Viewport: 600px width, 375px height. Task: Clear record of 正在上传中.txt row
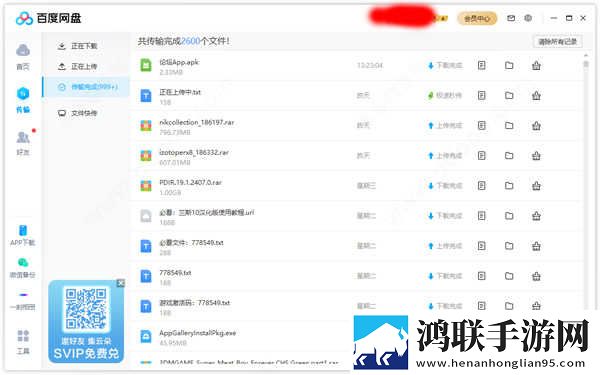coord(536,95)
